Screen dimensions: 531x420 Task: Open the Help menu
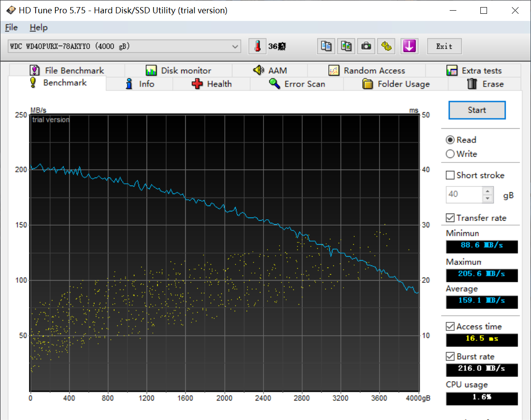point(39,28)
